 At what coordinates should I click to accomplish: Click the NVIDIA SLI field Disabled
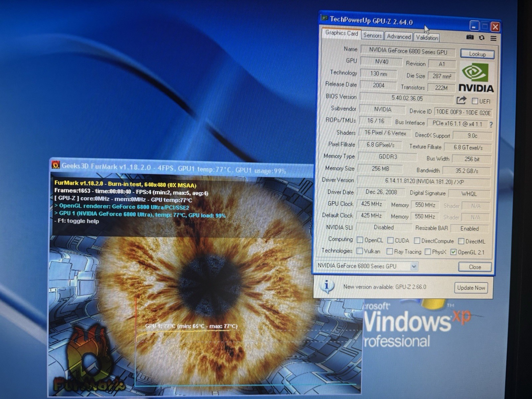click(383, 227)
